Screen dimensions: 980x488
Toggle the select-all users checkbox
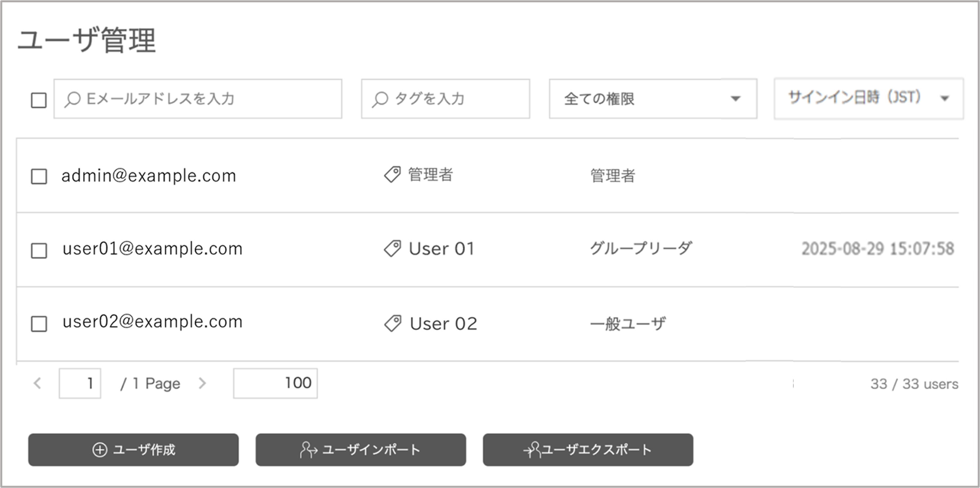(x=39, y=100)
